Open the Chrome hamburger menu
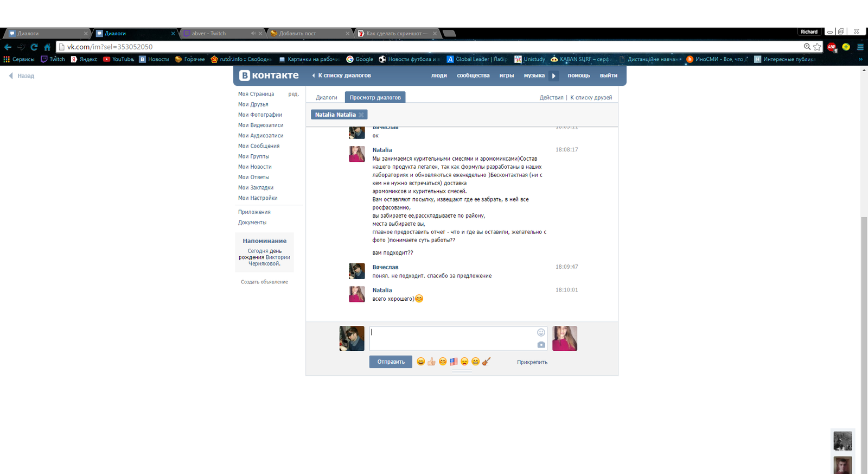The height and width of the screenshot is (474, 868). click(860, 47)
